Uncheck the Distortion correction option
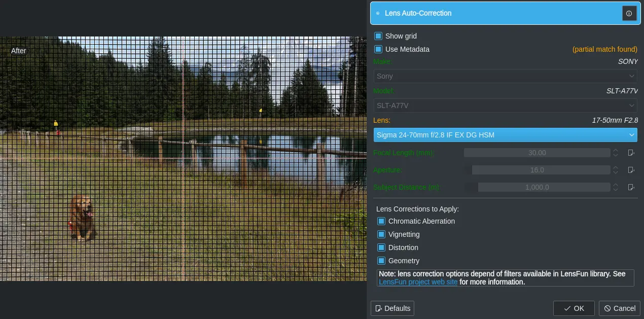The image size is (644, 319). coord(381,247)
